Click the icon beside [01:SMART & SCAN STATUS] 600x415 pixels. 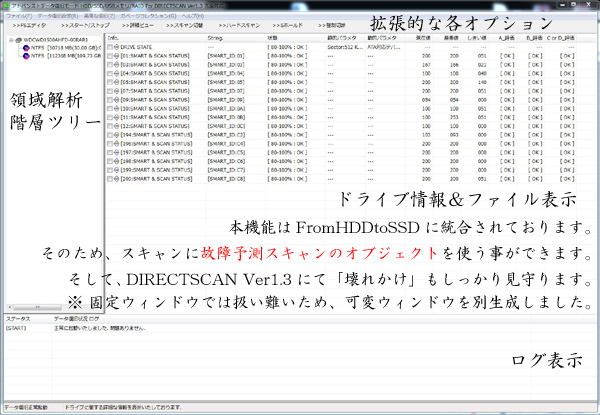coord(116,56)
